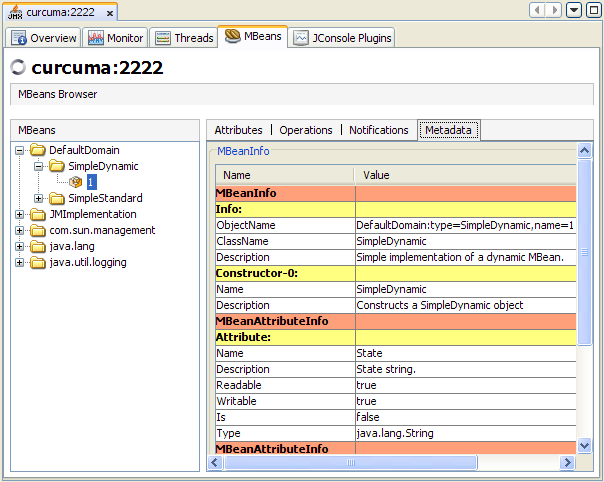
Task: Click the scroll right arrow at top right
Action: [555, 10]
